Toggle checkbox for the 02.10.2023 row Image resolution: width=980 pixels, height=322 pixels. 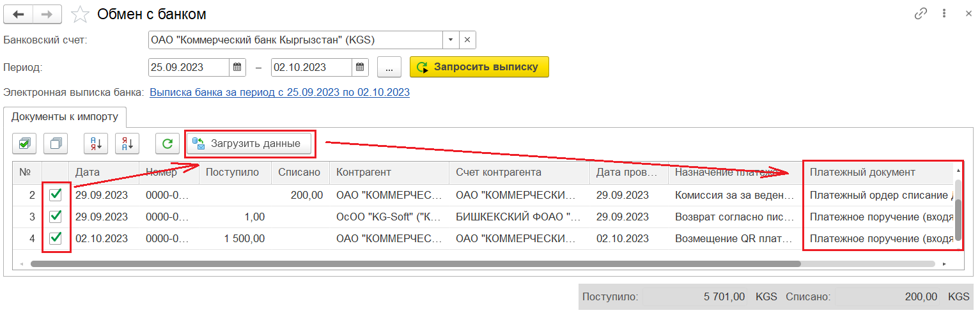[x=56, y=238]
